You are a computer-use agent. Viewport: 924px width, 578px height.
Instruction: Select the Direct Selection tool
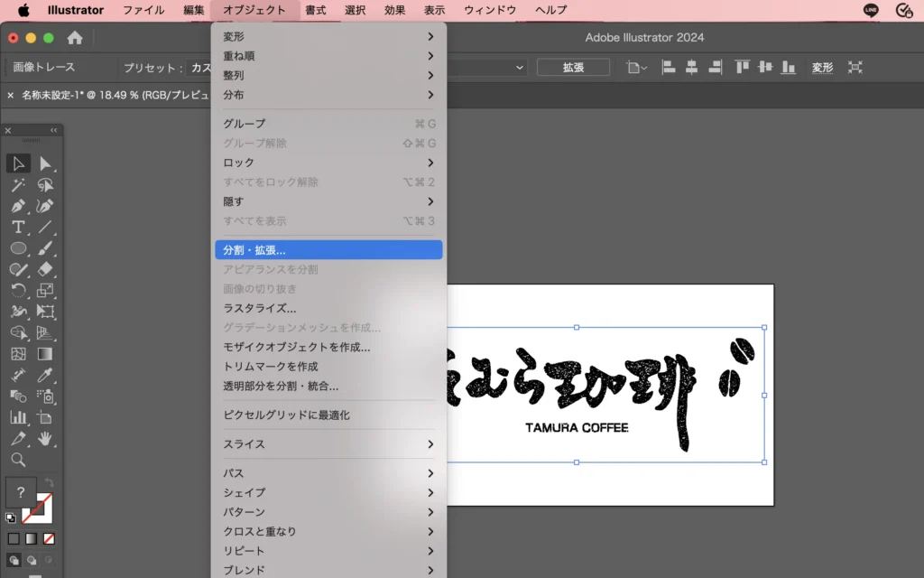(x=45, y=163)
